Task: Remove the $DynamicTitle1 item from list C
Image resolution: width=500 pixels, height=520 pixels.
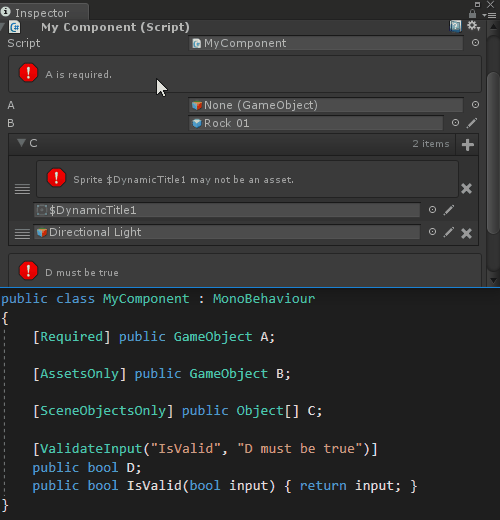Action: pos(466,189)
